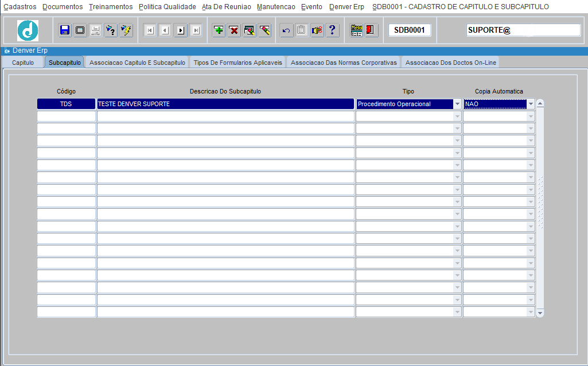Save the record with the floppy disk icon
Screen dimensions: 588x366
tap(65, 30)
